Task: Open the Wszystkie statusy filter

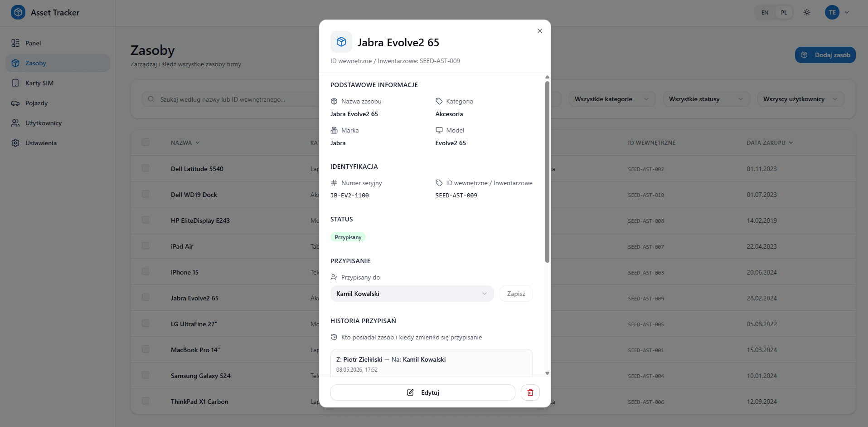Action: (706, 99)
